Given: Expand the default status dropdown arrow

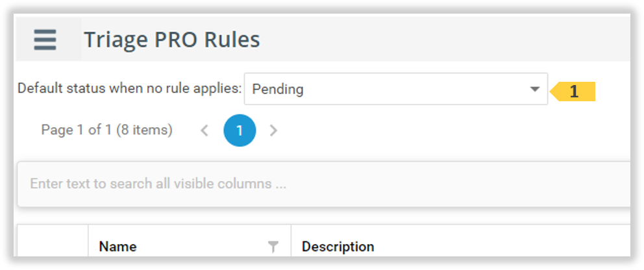Looking at the screenshot, I should (534, 89).
